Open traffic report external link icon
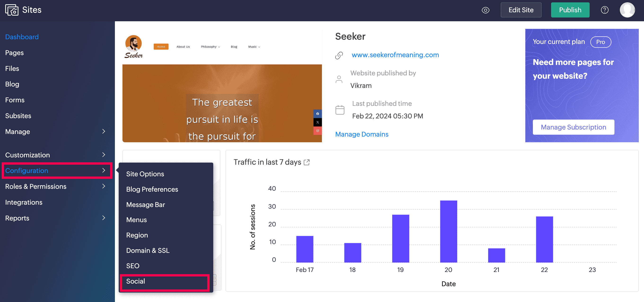Viewport: 644px width, 302px height. pyautogui.click(x=306, y=162)
